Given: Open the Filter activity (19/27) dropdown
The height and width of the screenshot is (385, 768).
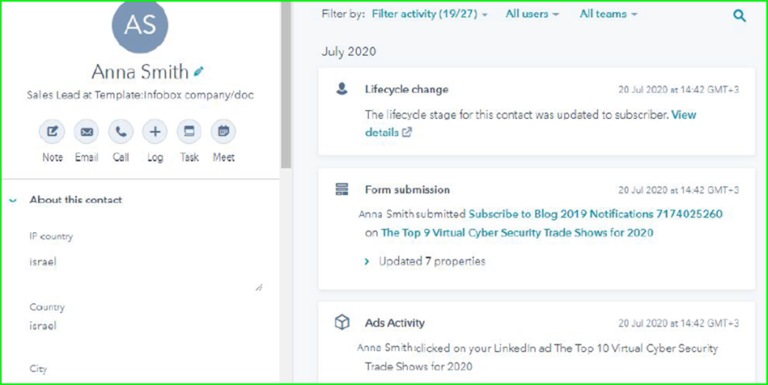Looking at the screenshot, I should point(430,14).
